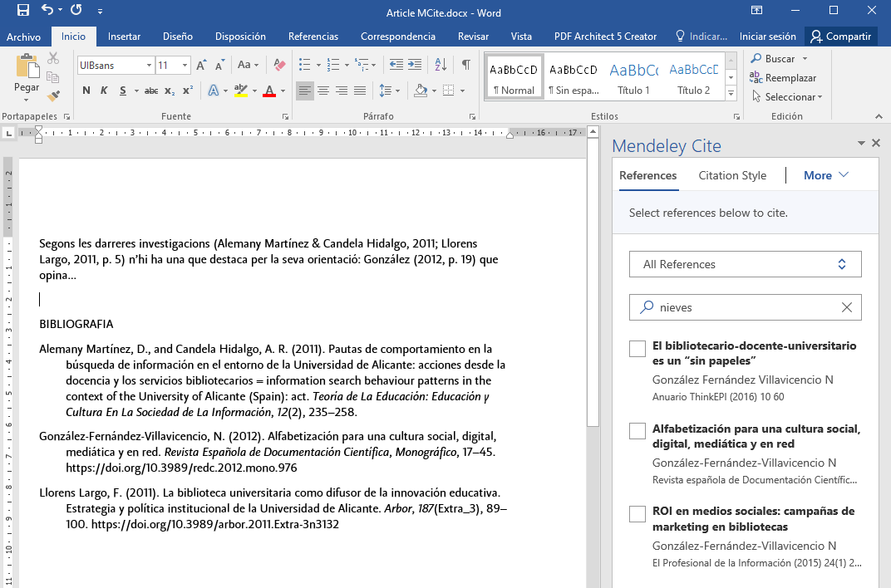
Task: Copy the selection to clipboard
Action: pos(53,77)
